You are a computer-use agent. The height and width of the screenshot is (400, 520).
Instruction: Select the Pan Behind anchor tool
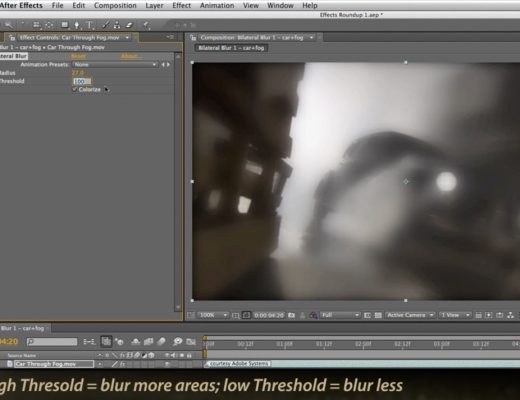[x=49, y=25]
